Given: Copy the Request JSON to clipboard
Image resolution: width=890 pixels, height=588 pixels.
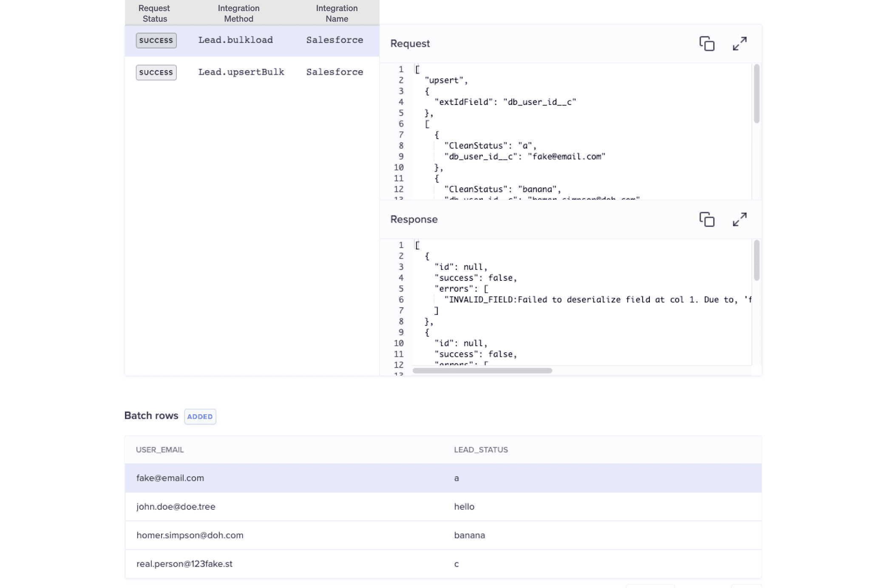Looking at the screenshot, I should (x=707, y=43).
